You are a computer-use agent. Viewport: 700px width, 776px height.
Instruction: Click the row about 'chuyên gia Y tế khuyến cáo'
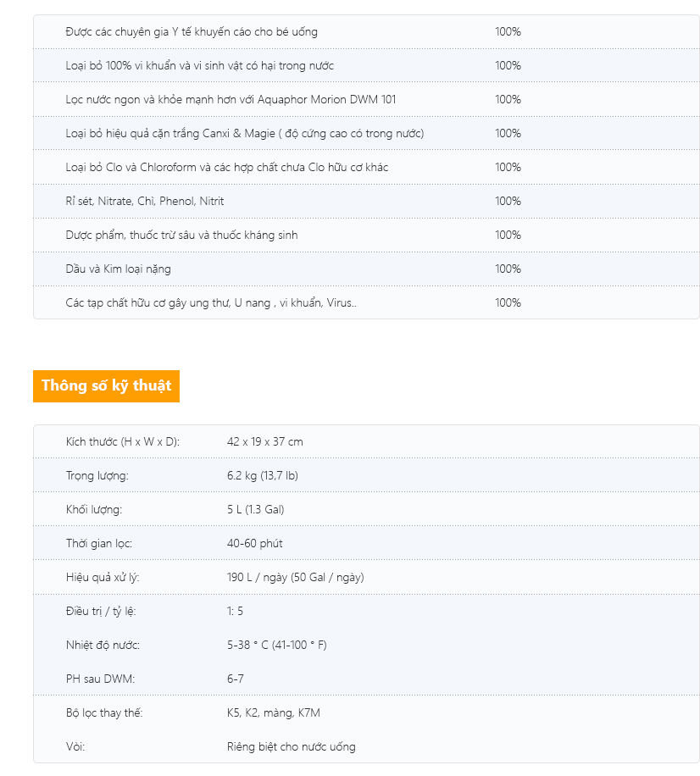pyautogui.click(x=192, y=31)
